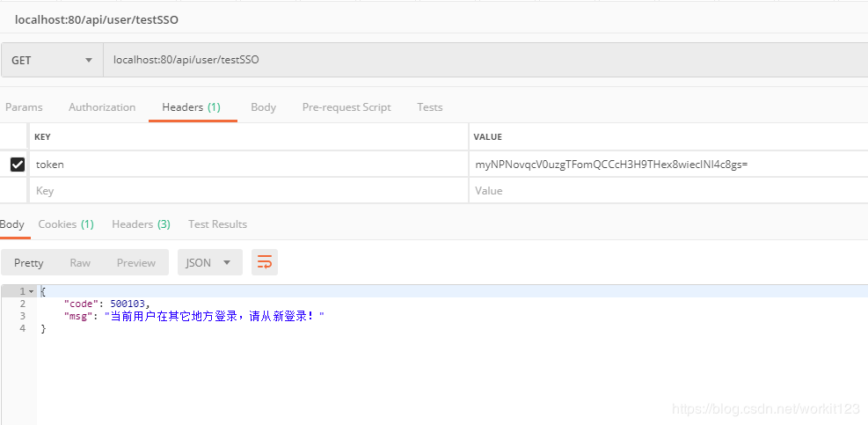868x425 pixels.
Task: Collapse the JSON fold arrow on line 1
Action: (x=32, y=291)
